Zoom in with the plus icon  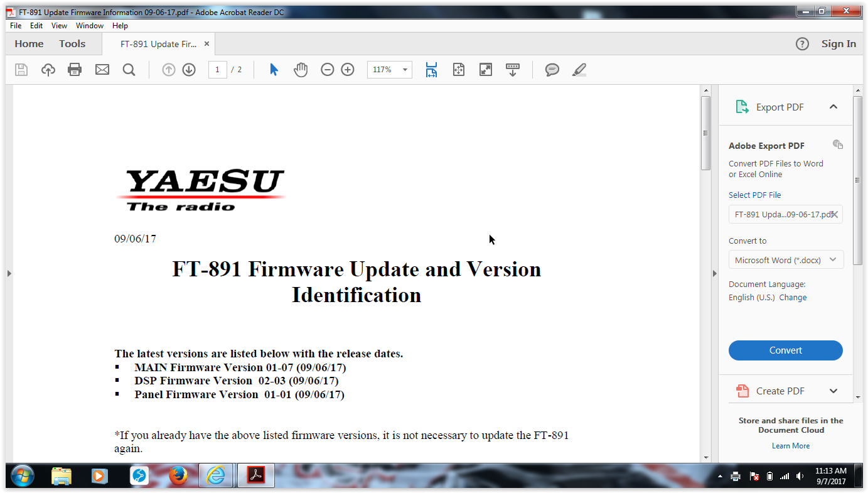[348, 70]
